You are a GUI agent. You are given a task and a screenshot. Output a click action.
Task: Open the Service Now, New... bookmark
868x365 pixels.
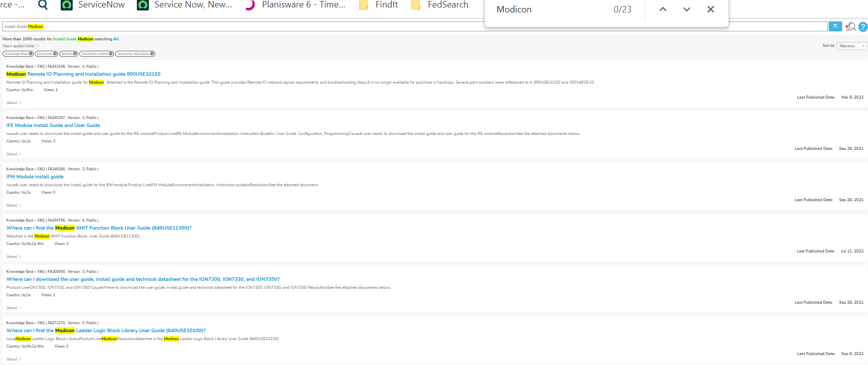pos(185,5)
